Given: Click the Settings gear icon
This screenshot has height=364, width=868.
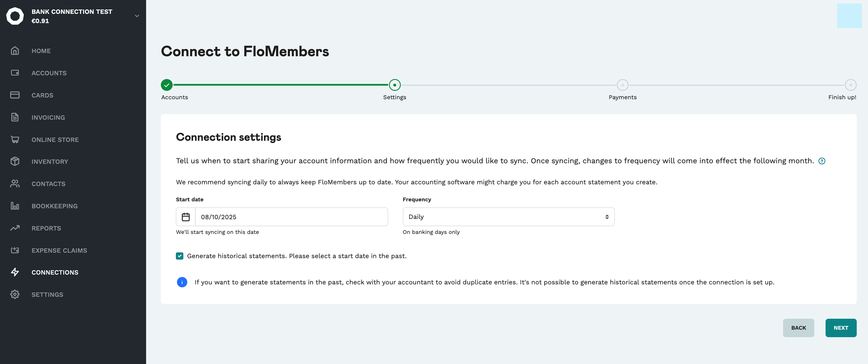Looking at the screenshot, I should 15,294.
